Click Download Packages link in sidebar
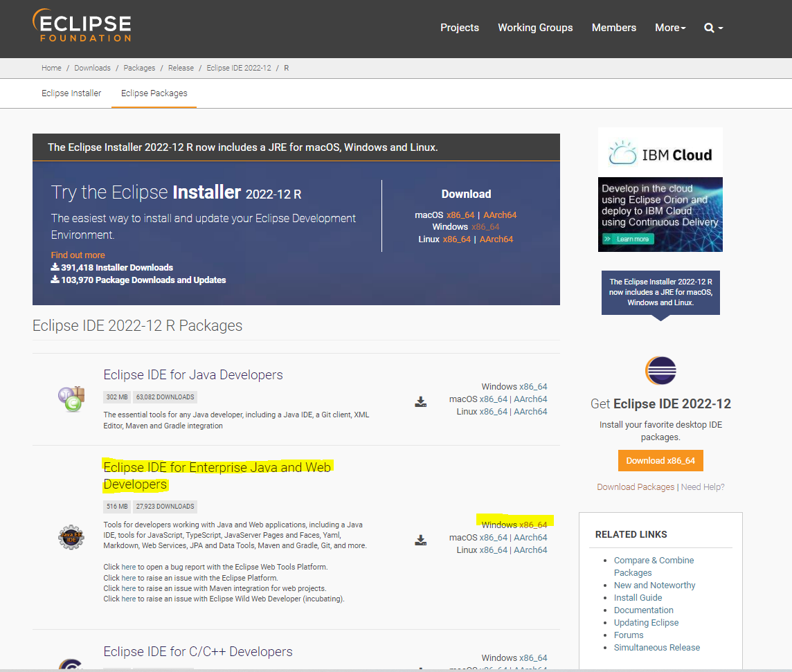 [x=636, y=487]
